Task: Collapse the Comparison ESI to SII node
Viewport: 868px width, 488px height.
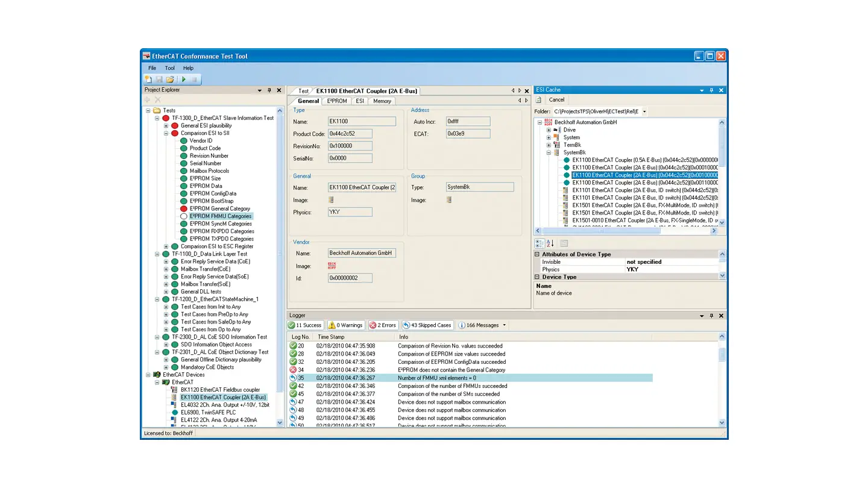Action: pos(166,133)
